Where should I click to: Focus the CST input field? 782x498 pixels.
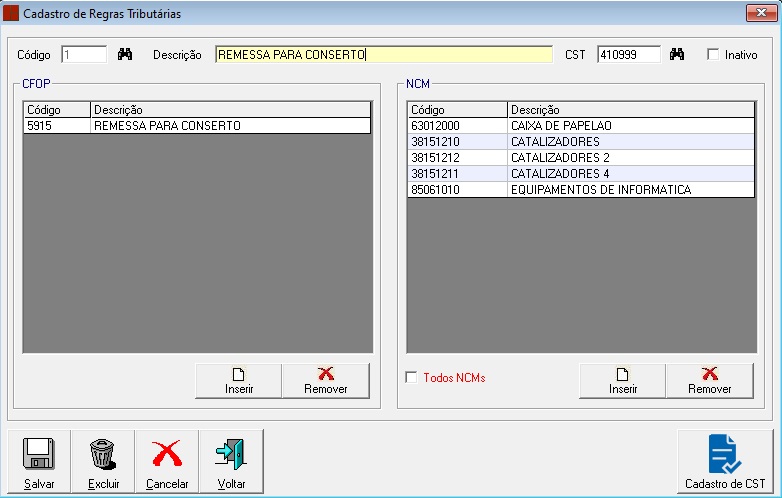click(628, 55)
